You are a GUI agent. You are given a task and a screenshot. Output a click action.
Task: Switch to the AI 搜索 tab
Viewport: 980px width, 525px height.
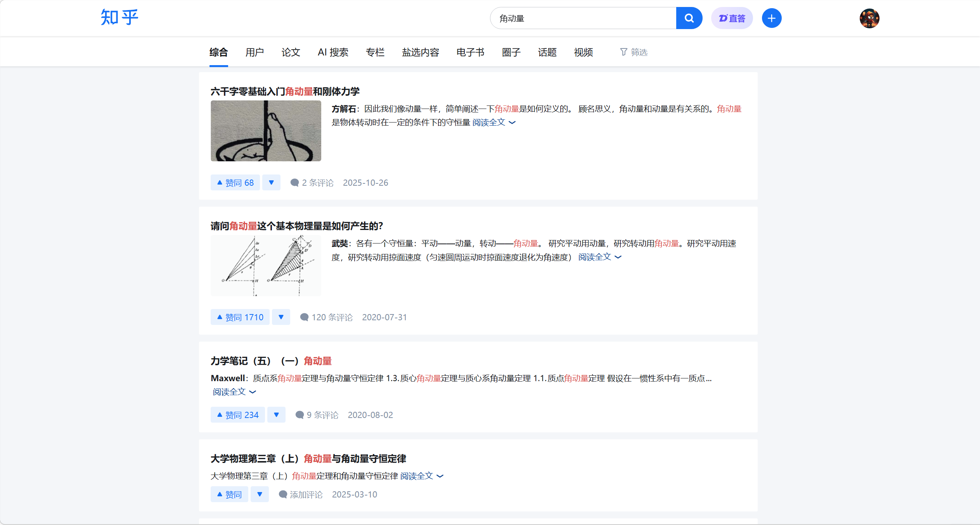(x=333, y=52)
